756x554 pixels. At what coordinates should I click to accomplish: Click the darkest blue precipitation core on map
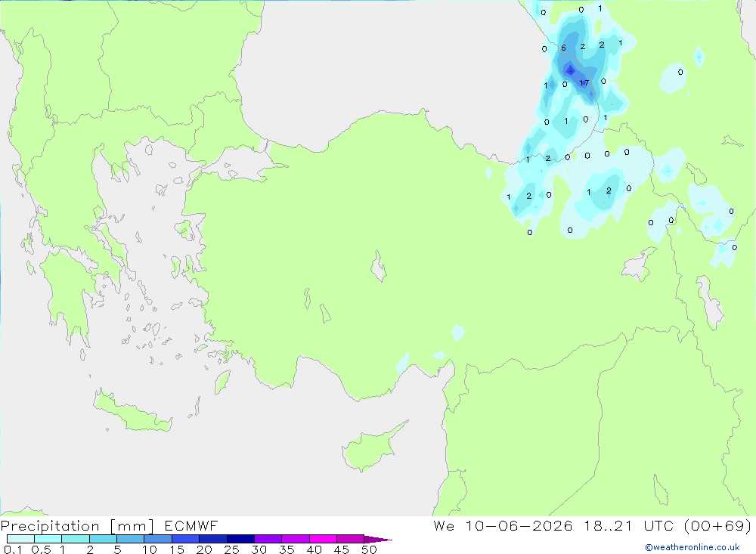click(571, 71)
